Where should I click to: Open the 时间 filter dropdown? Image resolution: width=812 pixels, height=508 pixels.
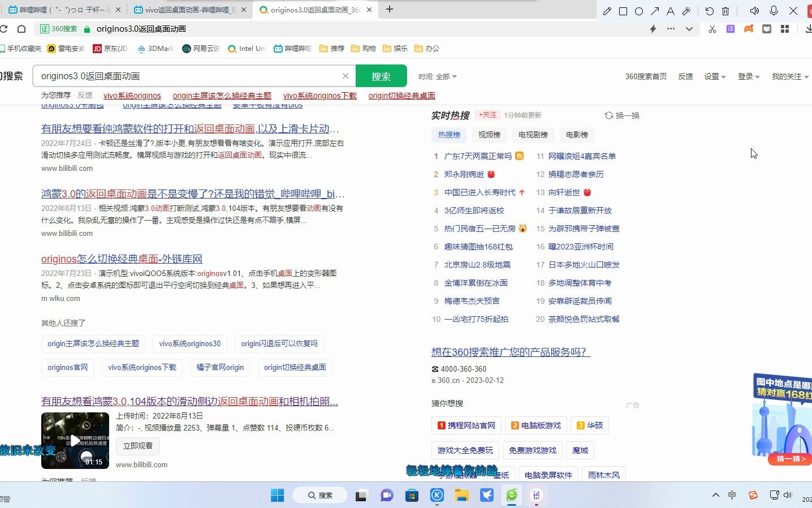[x=438, y=76]
